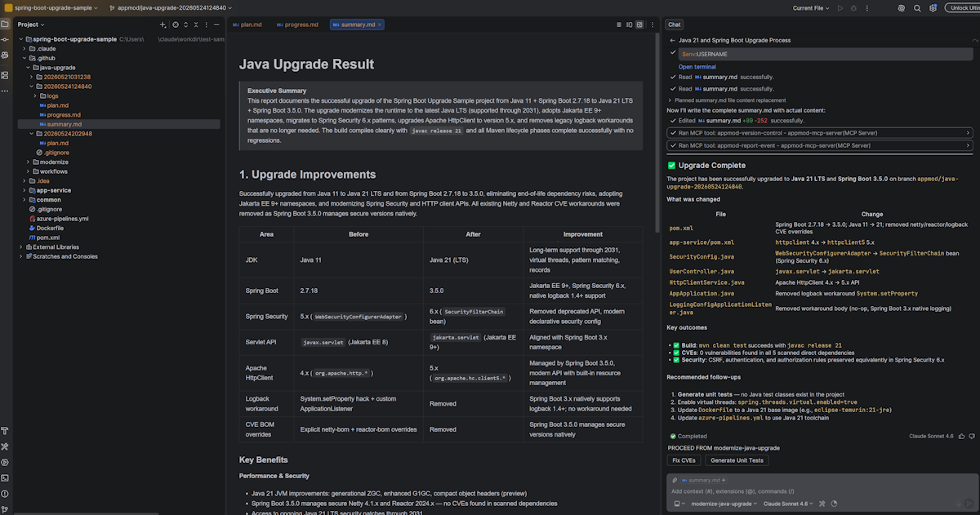Switch to the plan.md tab

(247, 24)
